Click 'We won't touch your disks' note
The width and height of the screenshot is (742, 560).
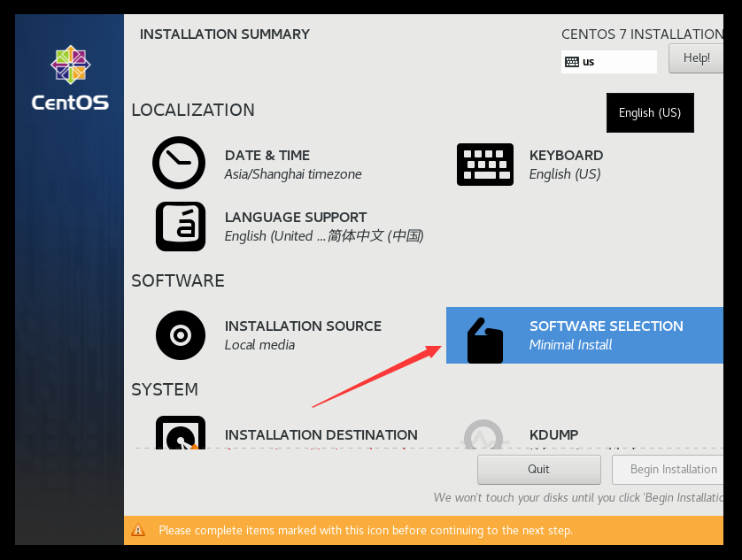(578, 497)
